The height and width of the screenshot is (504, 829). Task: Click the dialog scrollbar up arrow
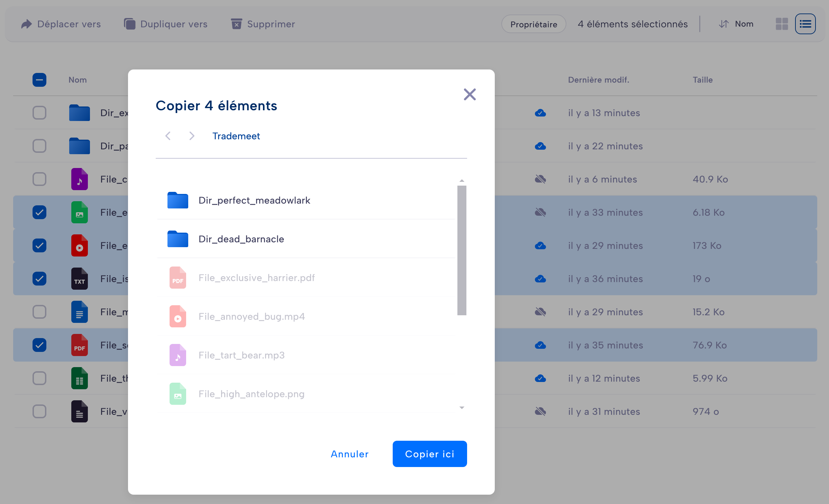462,181
